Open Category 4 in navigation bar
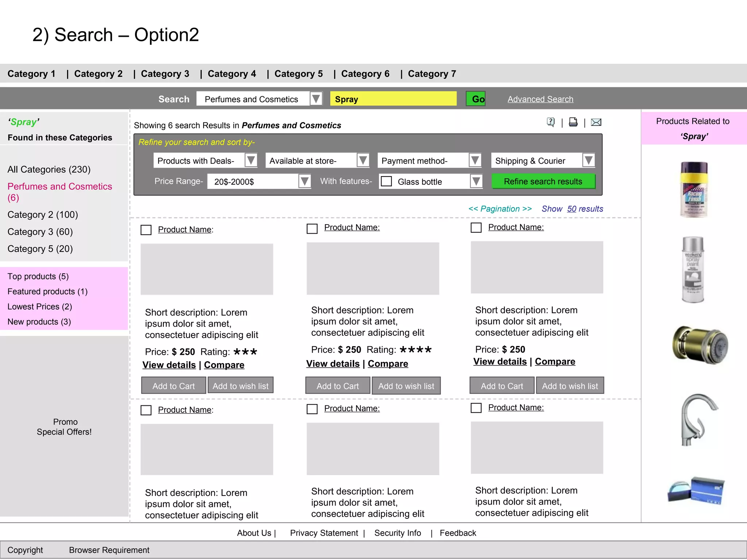 (232, 74)
